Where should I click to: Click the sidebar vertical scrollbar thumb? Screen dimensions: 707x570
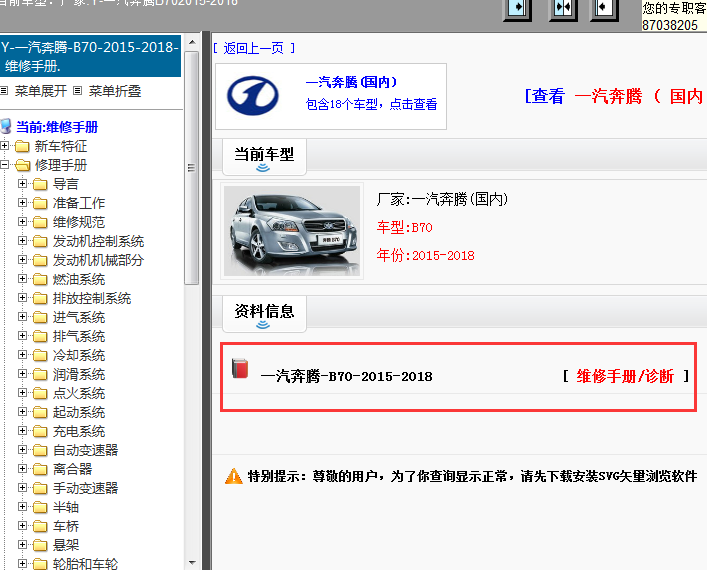[x=192, y=168]
